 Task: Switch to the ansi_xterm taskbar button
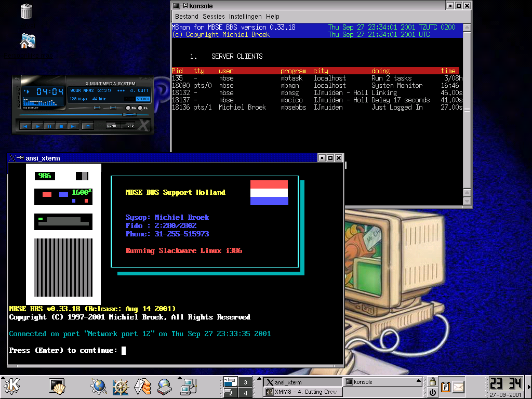(x=302, y=382)
